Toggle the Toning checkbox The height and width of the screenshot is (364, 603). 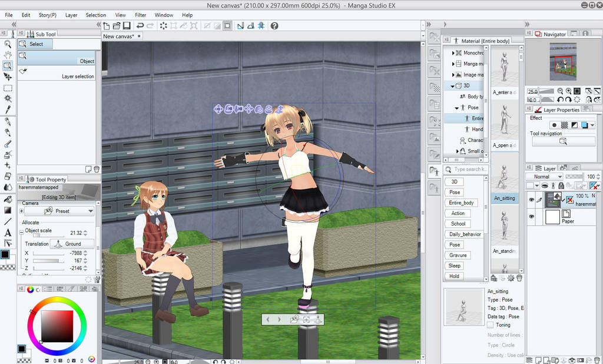click(491, 325)
